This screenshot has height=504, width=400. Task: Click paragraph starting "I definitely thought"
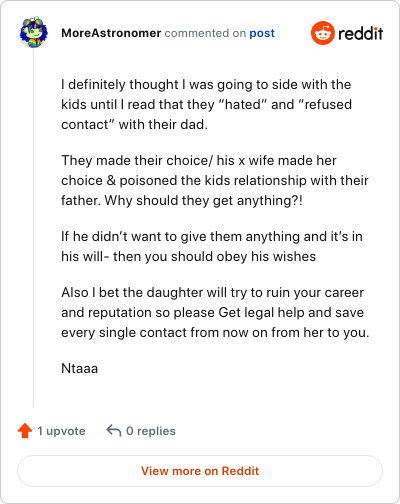point(206,104)
